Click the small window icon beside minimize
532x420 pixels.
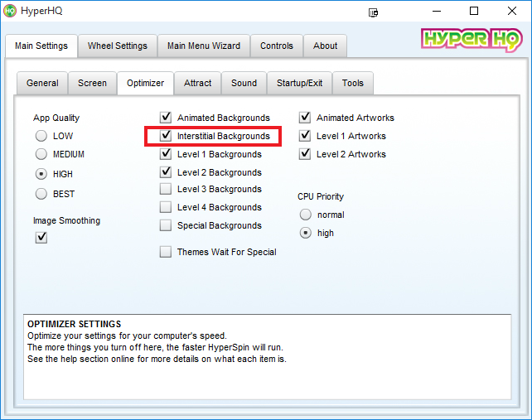(374, 12)
